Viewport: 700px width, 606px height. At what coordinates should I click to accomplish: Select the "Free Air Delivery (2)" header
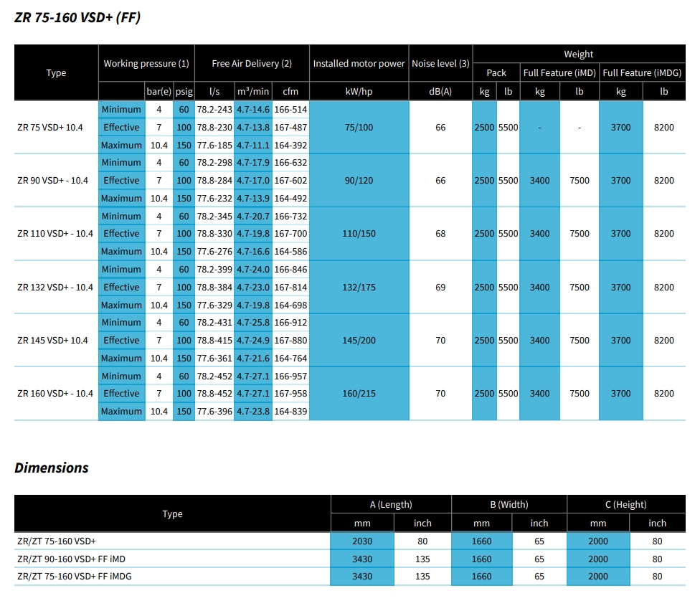[252, 63]
